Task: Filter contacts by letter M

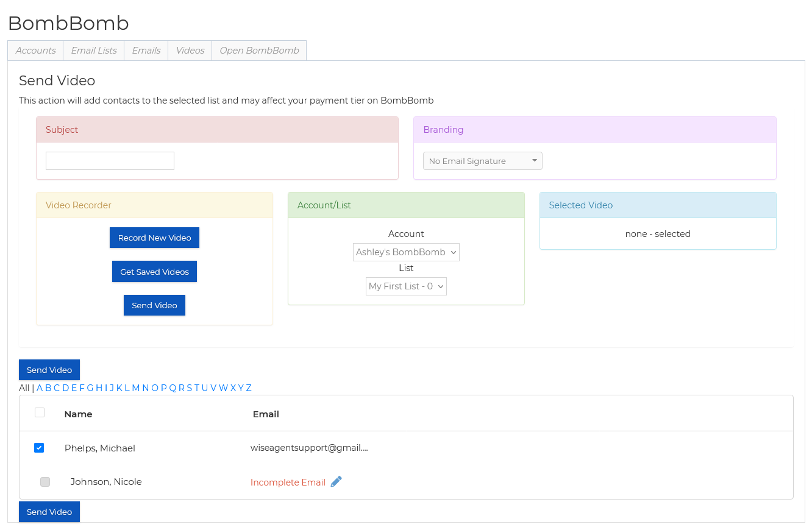Action: pyautogui.click(x=136, y=388)
